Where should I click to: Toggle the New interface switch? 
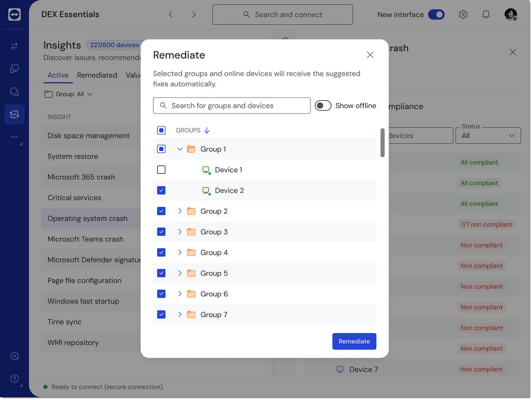pyautogui.click(x=436, y=15)
